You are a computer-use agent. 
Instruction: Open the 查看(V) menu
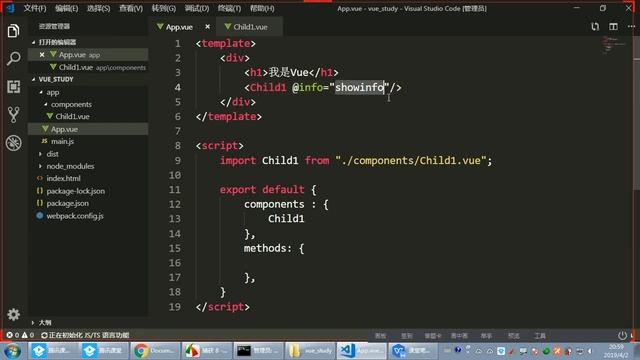point(131,8)
